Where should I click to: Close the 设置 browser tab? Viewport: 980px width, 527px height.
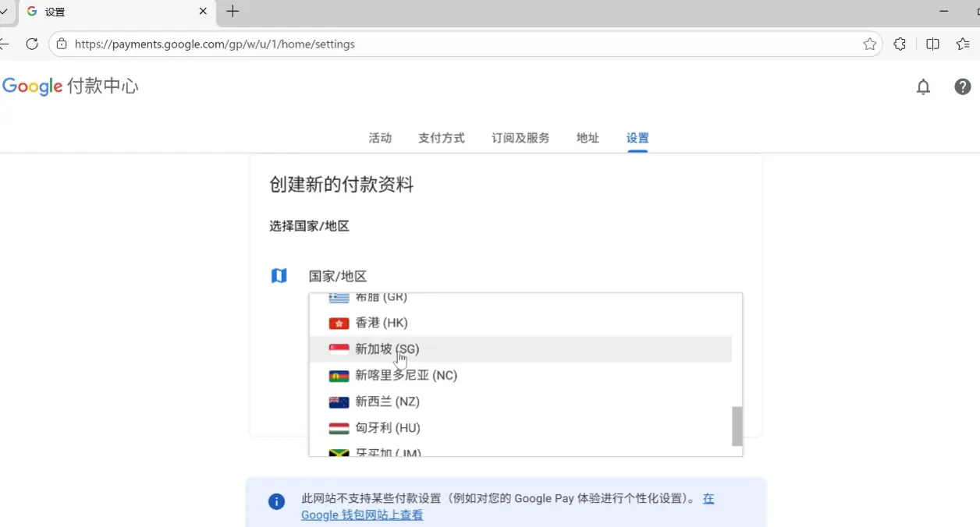point(204,12)
